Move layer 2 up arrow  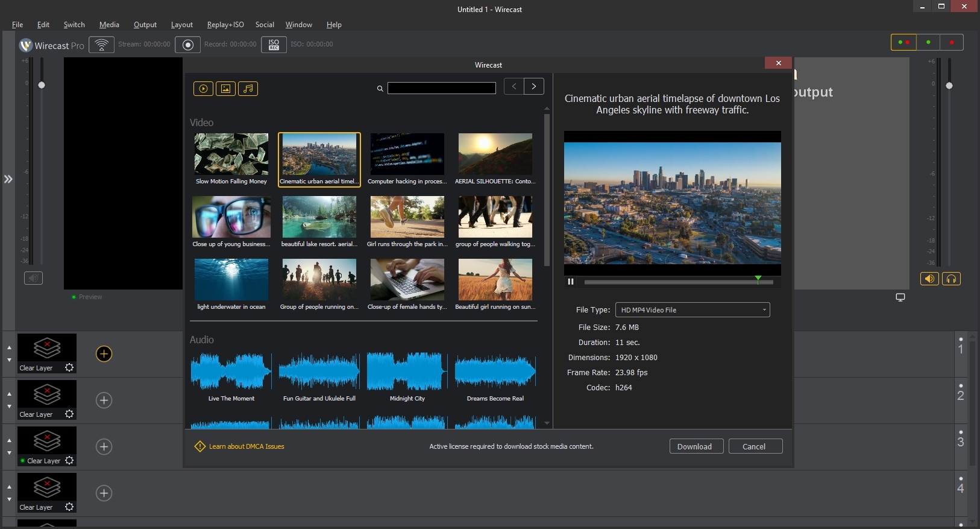coord(9,394)
